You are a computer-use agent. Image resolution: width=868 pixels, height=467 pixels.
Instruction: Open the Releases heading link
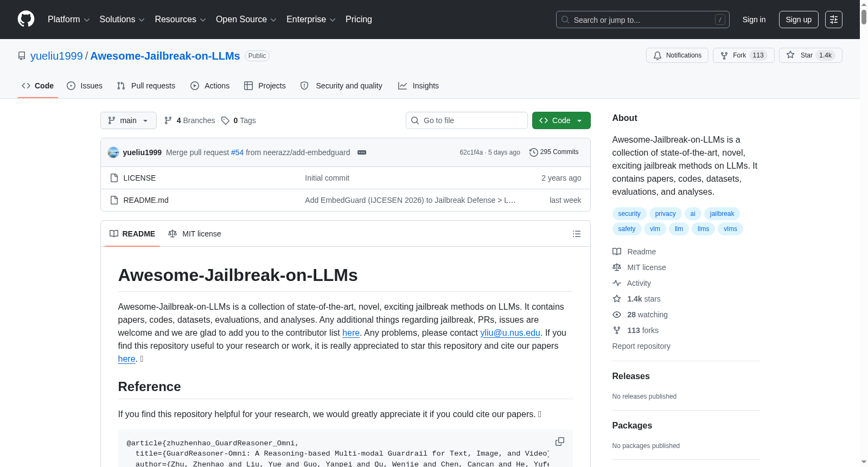point(631,376)
